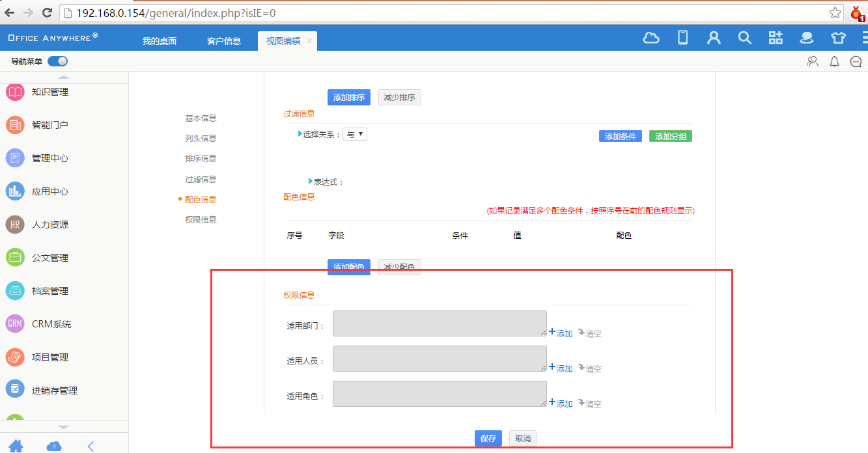Click the 保存 button
The height and width of the screenshot is (453, 868).
coord(488,439)
